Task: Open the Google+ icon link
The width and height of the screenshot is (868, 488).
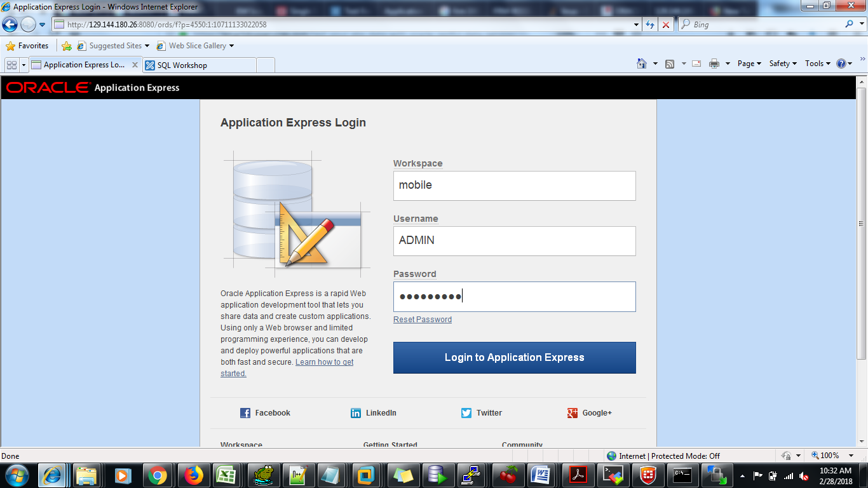Action: tap(573, 413)
